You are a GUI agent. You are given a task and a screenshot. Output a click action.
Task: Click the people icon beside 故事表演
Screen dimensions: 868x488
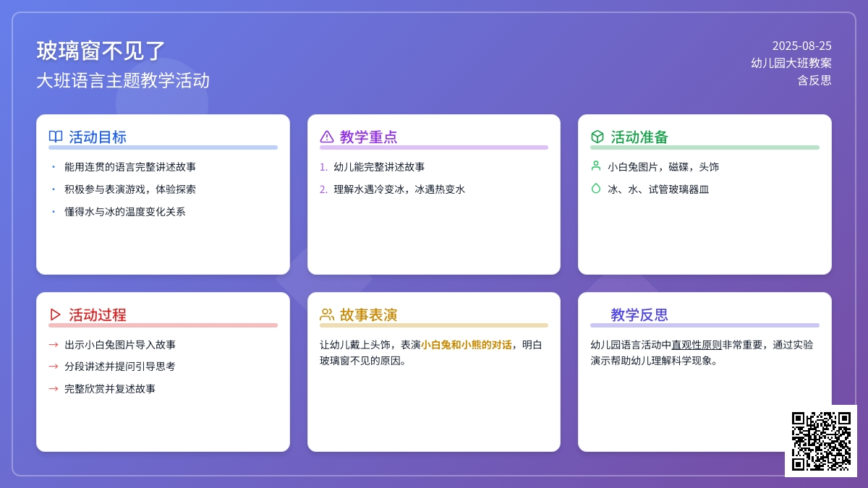pyautogui.click(x=327, y=314)
